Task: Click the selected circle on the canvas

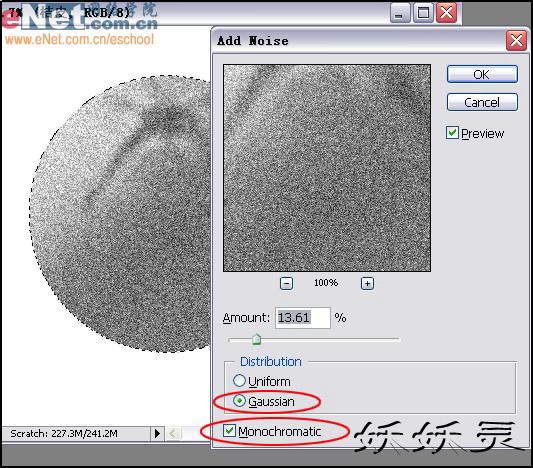Action: pos(121,214)
